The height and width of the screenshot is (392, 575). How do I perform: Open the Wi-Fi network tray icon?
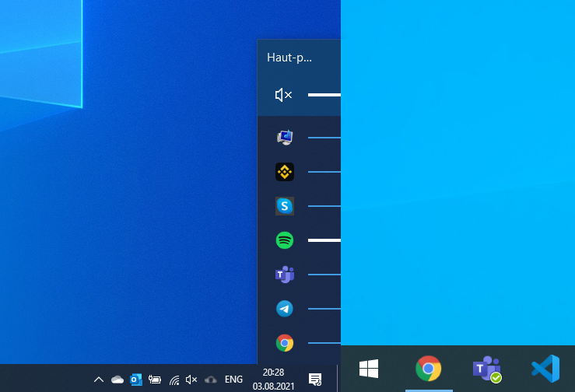pyautogui.click(x=174, y=380)
